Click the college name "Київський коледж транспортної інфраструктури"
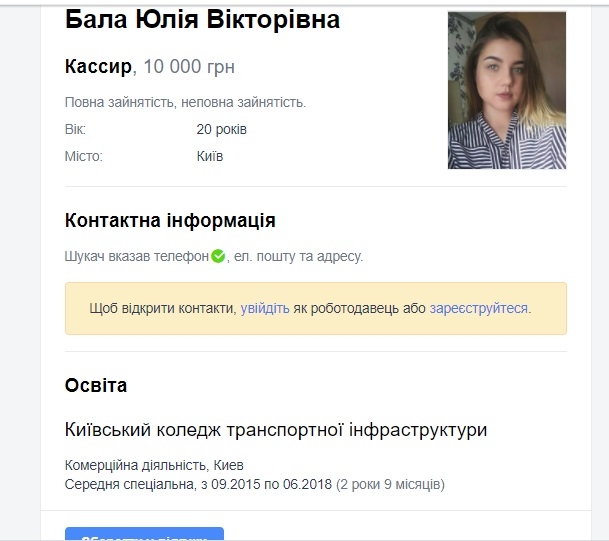609x541 pixels. (x=276, y=430)
